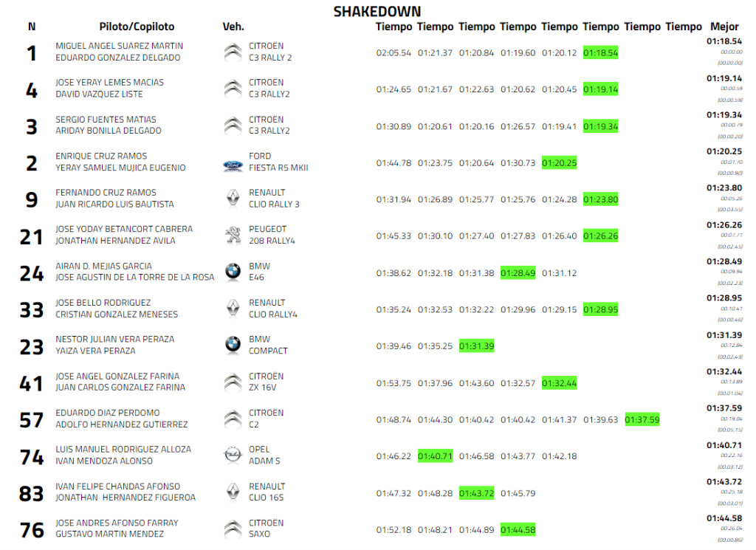The height and width of the screenshot is (550, 756).
Task: Select the SHAKEDOWN title heading
Action: coord(377,11)
